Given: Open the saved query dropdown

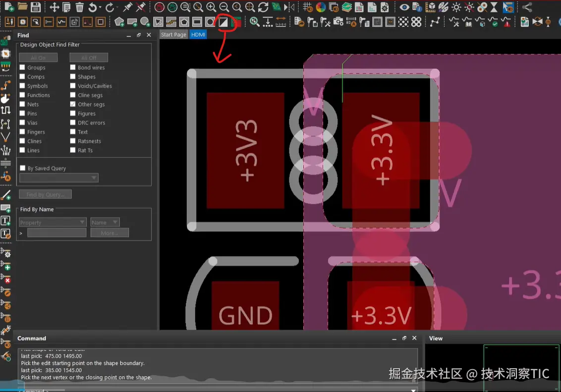Looking at the screenshot, I should pos(58,178).
